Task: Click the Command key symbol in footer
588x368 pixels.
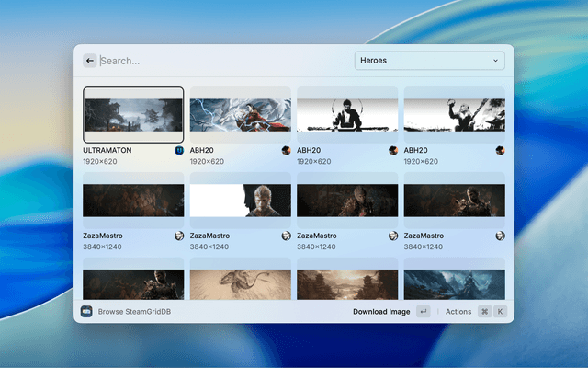Action: [x=484, y=312]
